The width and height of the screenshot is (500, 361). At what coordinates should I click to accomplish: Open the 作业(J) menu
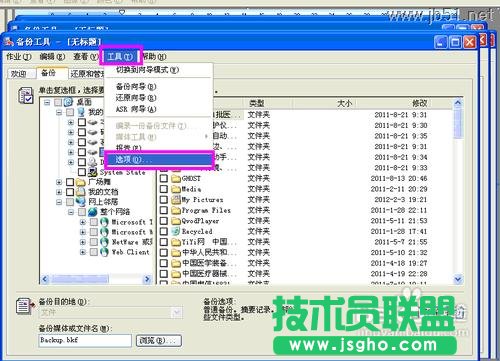point(19,57)
